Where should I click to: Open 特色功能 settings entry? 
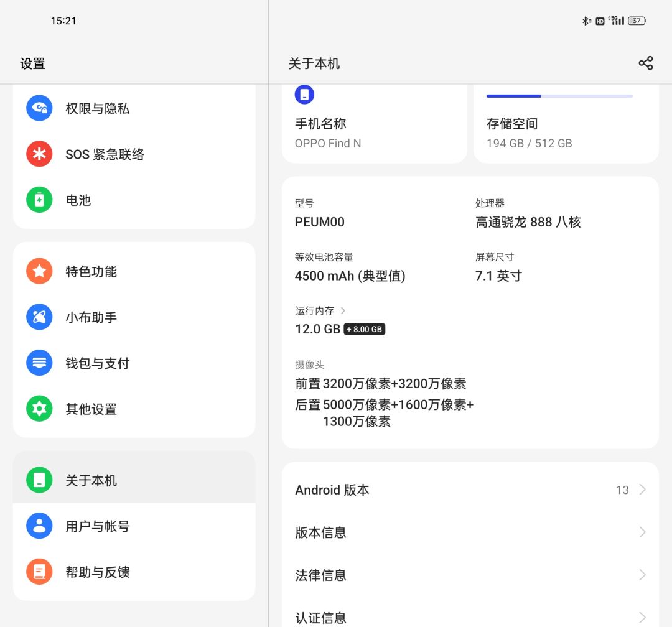coord(134,271)
